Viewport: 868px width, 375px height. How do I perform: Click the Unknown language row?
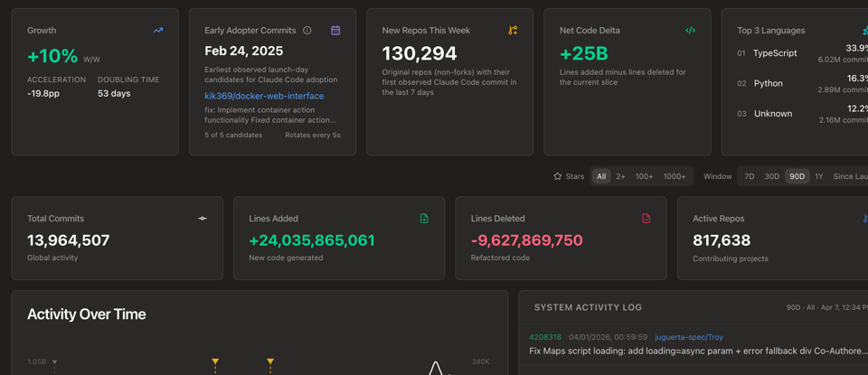coord(802,113)
